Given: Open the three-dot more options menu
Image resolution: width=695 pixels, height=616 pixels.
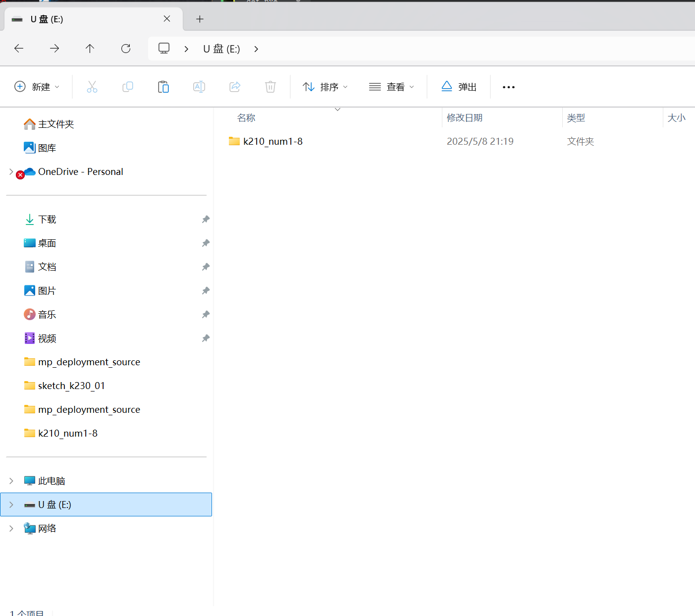Looking at the screenshot, I should pyautogui.click(x=508, y=87).
